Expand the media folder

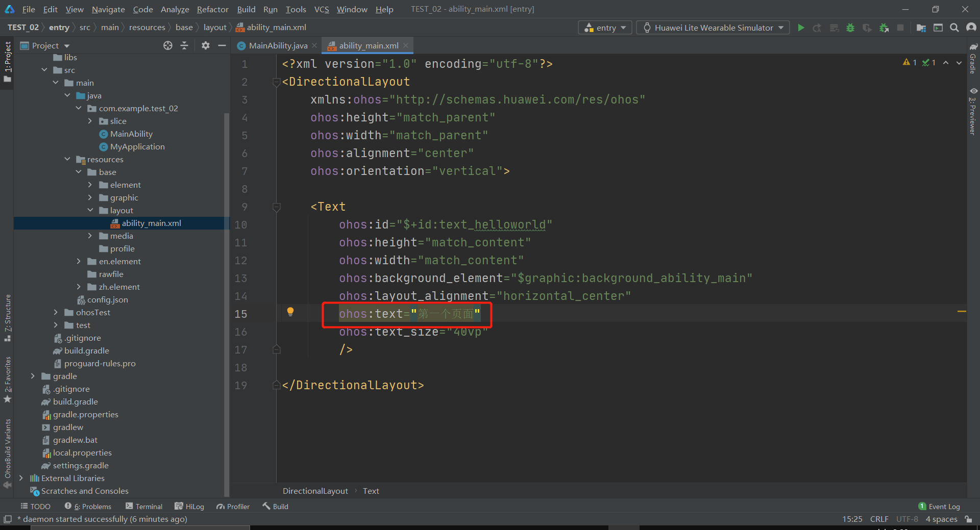pyautogui.click(x=90, y=236)
